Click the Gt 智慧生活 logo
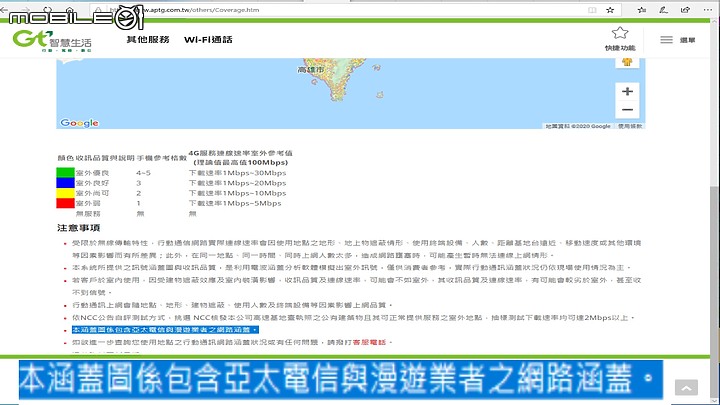Image resolution: width=720 pixels, height=405 pixels. (52, 40)
